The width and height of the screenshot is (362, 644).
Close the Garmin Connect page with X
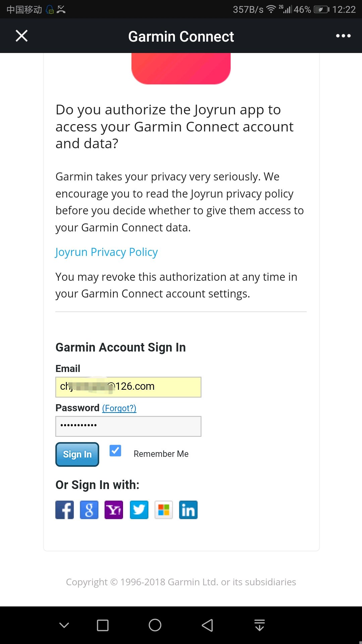click(22, 36)
